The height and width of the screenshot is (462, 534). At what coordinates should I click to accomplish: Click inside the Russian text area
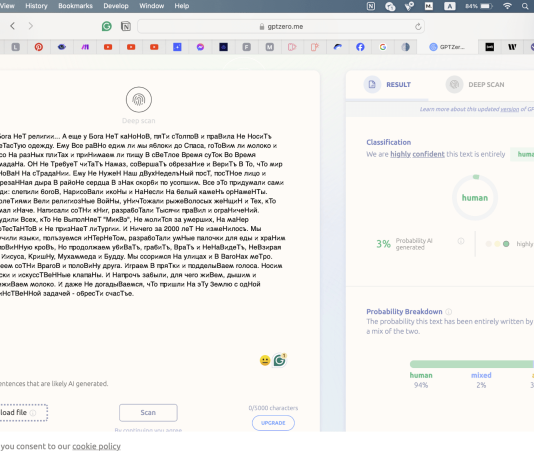[141, 214]
